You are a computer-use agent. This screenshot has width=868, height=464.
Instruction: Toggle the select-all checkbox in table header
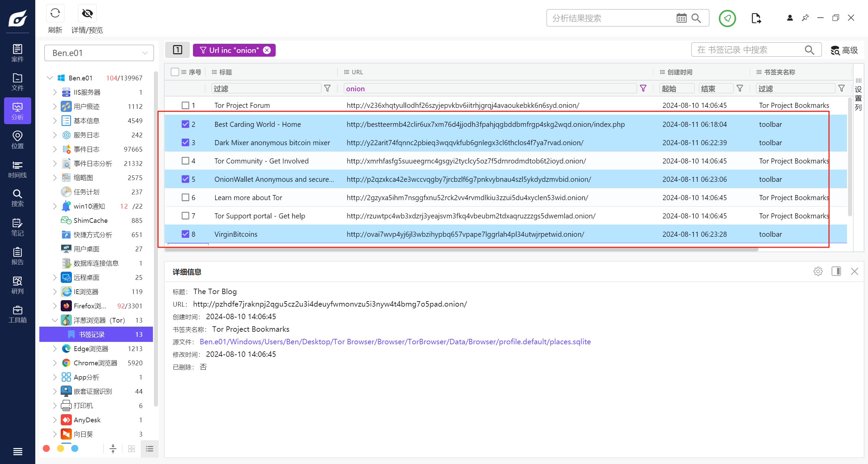pyautogui.click(x=175, y=72)
